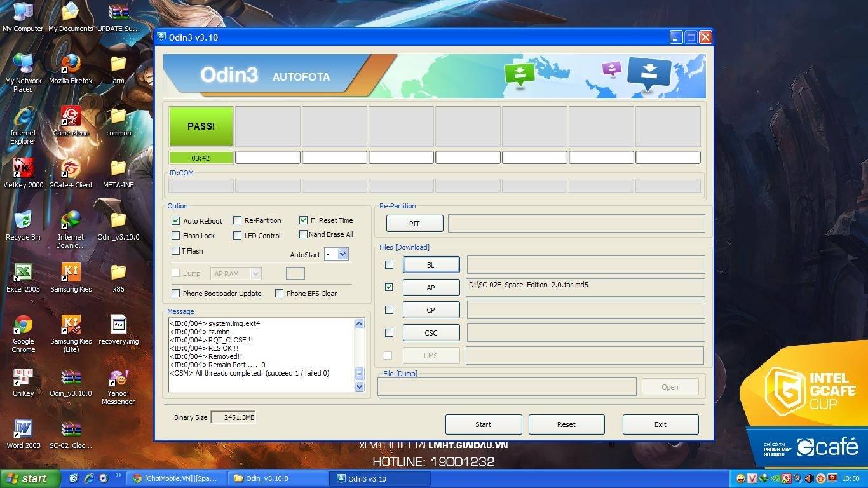
Task: Launch Google Chrome from desktop
Action: tap(23, 333)
